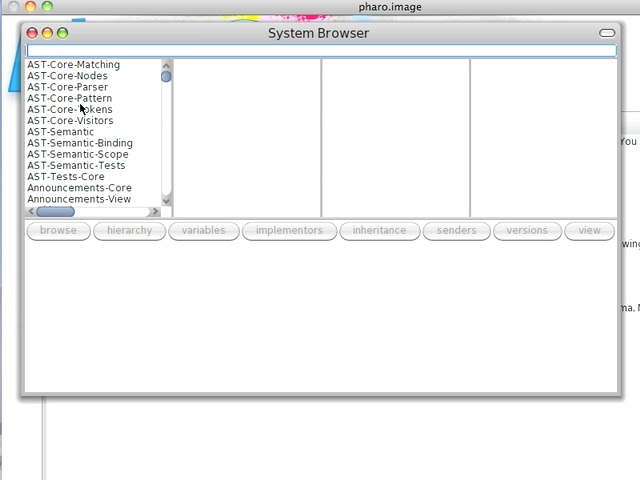640x480 pixels.
Task: Focus the search field atop System Browser
Action: [321, 51]
